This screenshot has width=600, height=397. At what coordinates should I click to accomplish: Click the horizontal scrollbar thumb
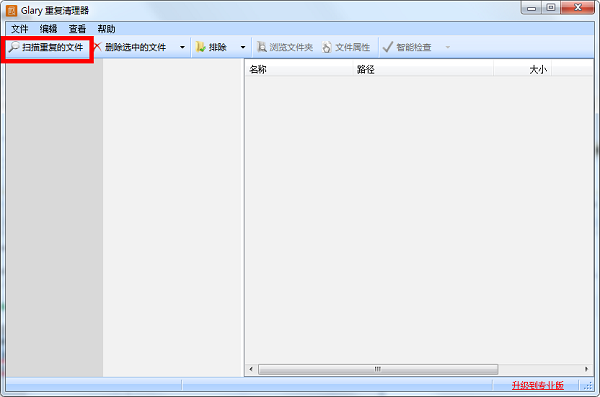coord(378,369)
